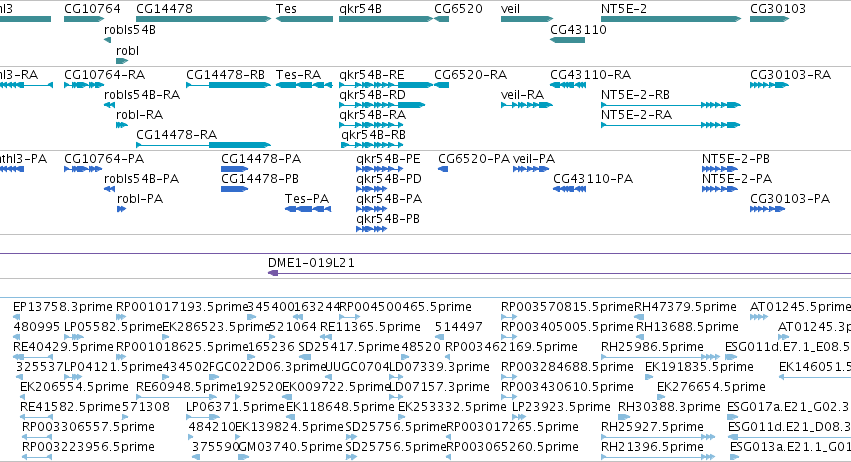
Task: Open the CG6520 gene label
Action: coord(458,9)
